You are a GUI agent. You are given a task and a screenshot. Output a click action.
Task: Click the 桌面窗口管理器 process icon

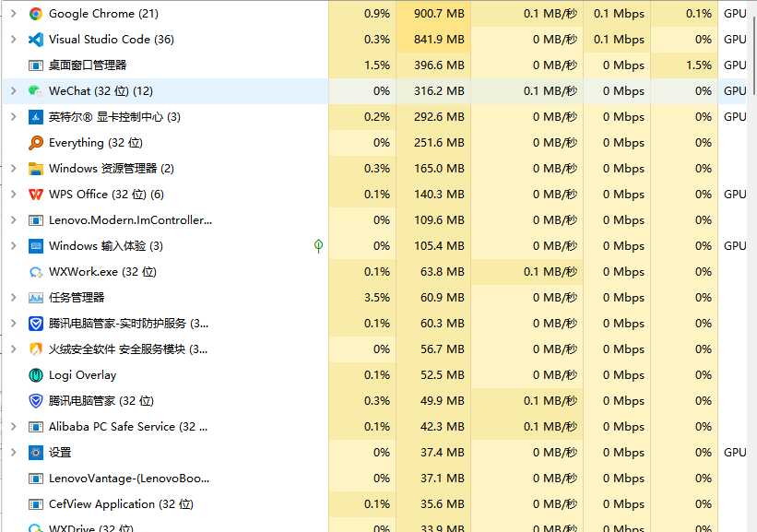[x=36, y=65]
